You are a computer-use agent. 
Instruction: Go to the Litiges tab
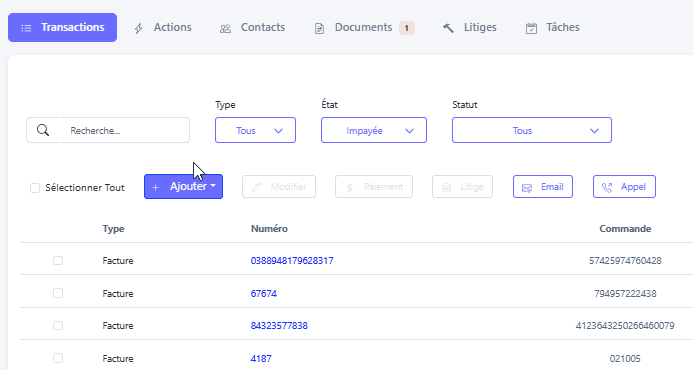tap(469, 27)
